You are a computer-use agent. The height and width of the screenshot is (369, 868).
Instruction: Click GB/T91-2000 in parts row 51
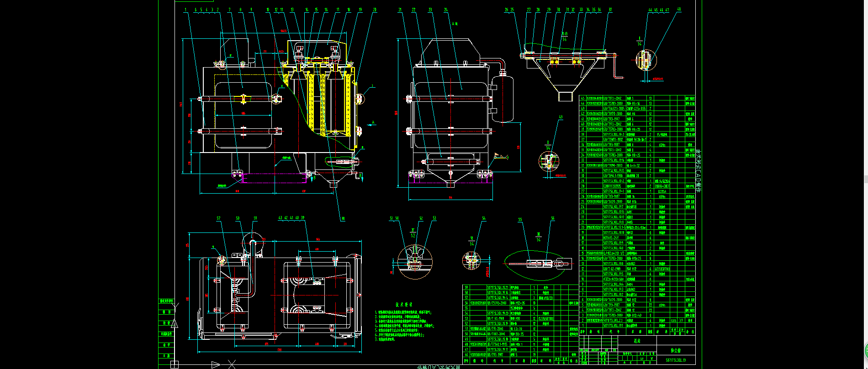point(496,328)
